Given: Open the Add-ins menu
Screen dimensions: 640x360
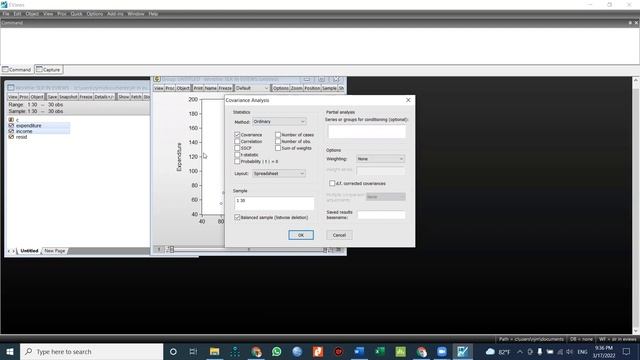Looking at the screenshot, I should (115, 13).
